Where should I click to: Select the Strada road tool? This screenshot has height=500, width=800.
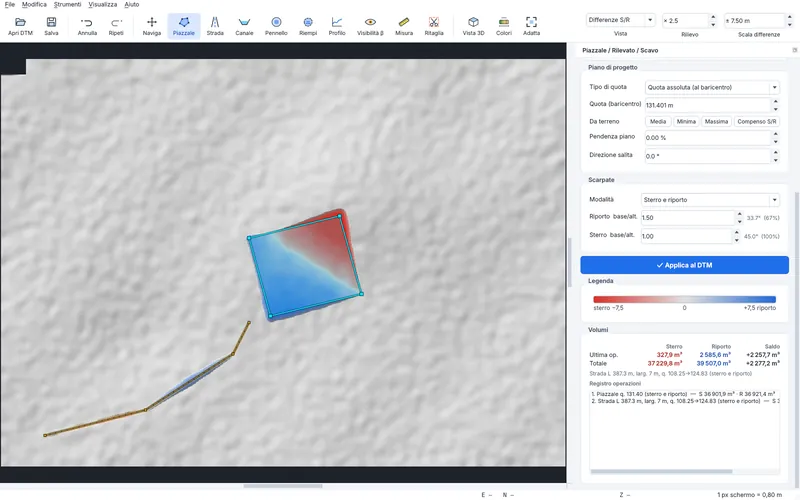pos(215,26)
